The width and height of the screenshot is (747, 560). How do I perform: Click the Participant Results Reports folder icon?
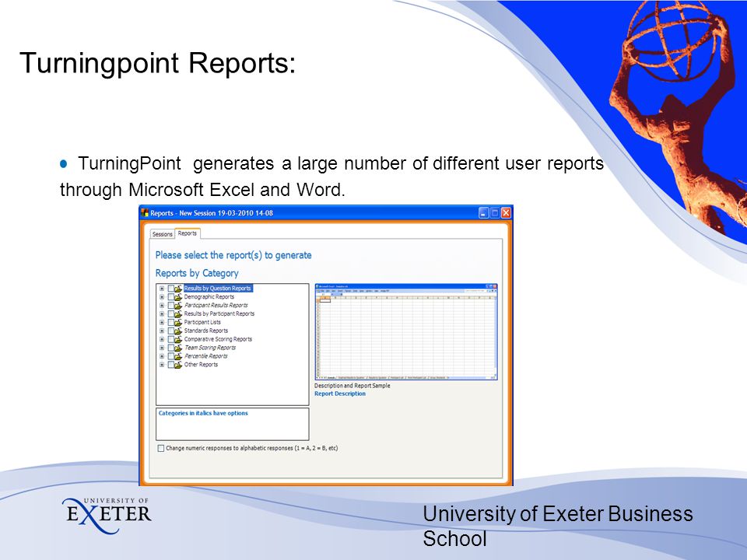coord(178,305)
